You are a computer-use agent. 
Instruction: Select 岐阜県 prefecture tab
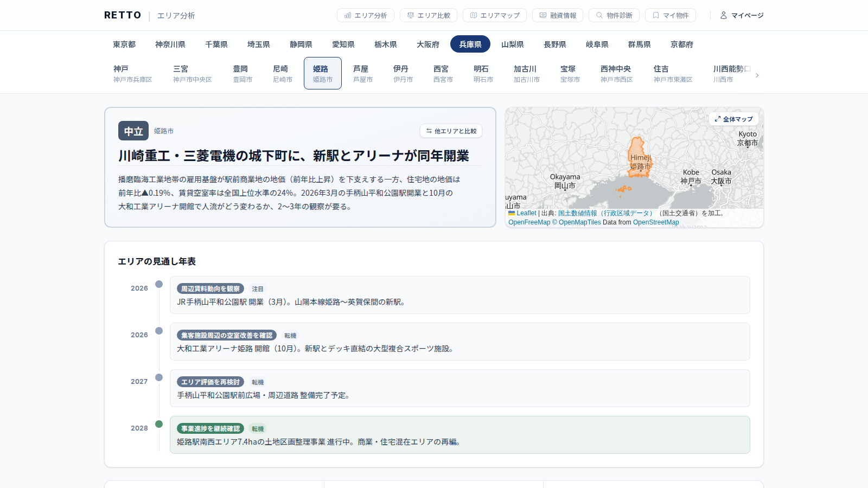(597, 44)
